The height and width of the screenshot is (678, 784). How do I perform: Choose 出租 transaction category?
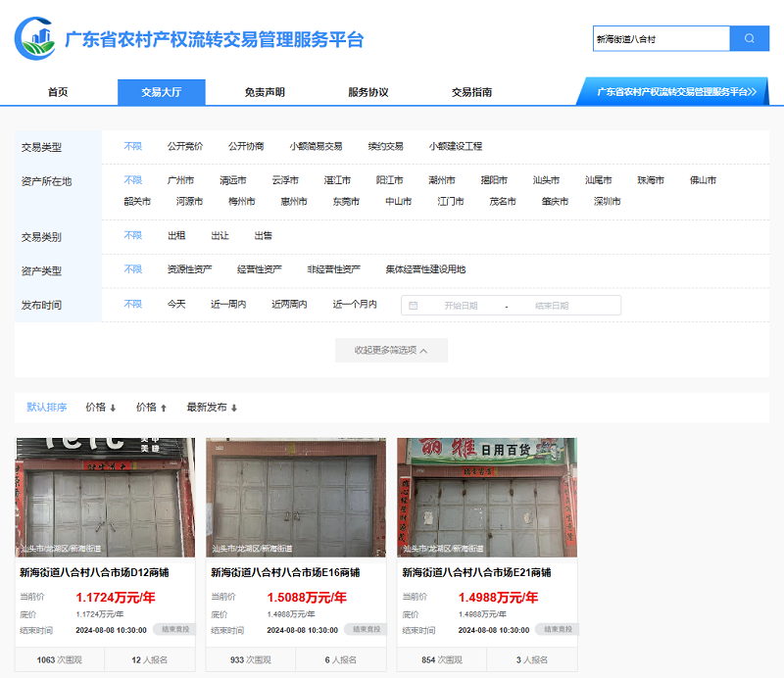coord(176,236)
